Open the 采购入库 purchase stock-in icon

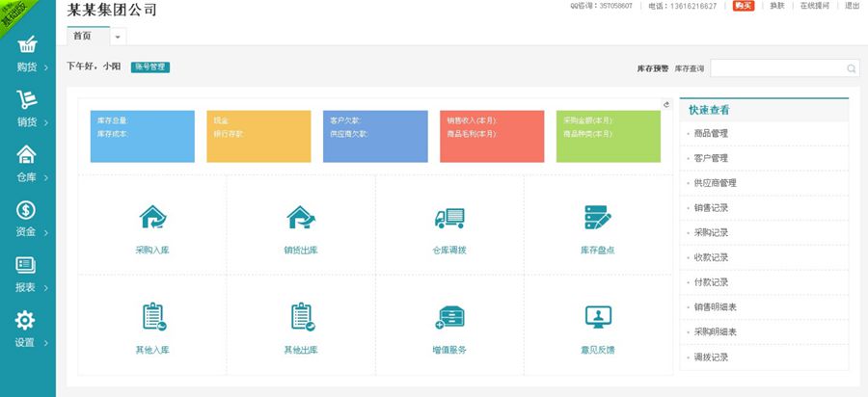coord(152,219)
